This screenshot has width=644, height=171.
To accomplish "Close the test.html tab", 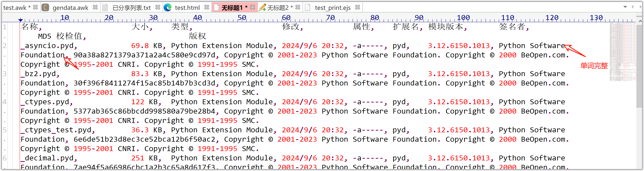I will point(206,7).
